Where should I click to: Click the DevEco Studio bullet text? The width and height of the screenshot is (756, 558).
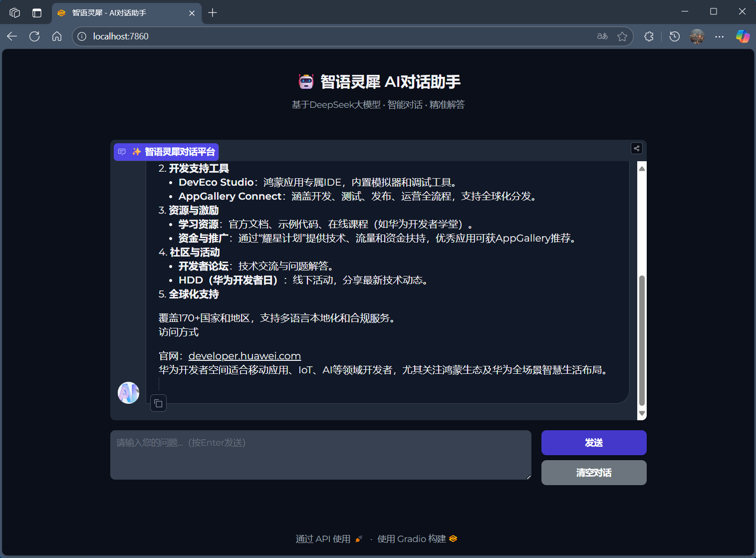click(318, 183)
